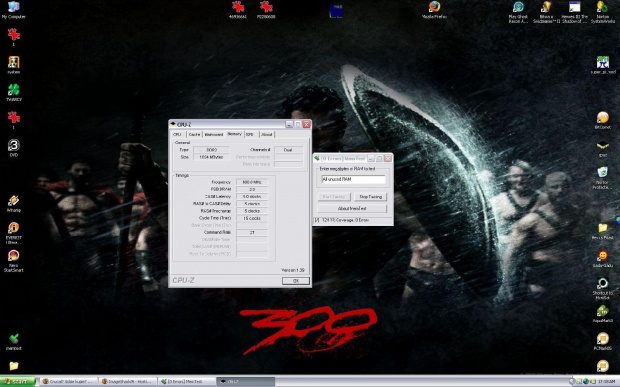Click the memory Size value field

(211, 157)
